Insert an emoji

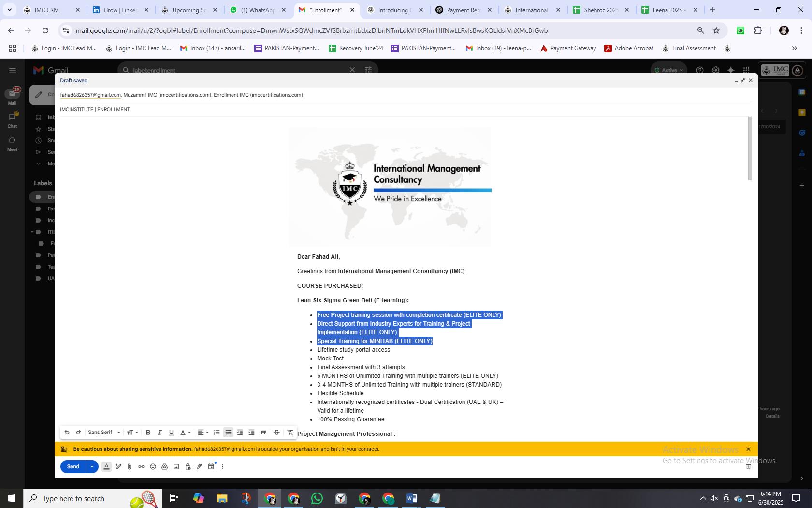(153, 467)
